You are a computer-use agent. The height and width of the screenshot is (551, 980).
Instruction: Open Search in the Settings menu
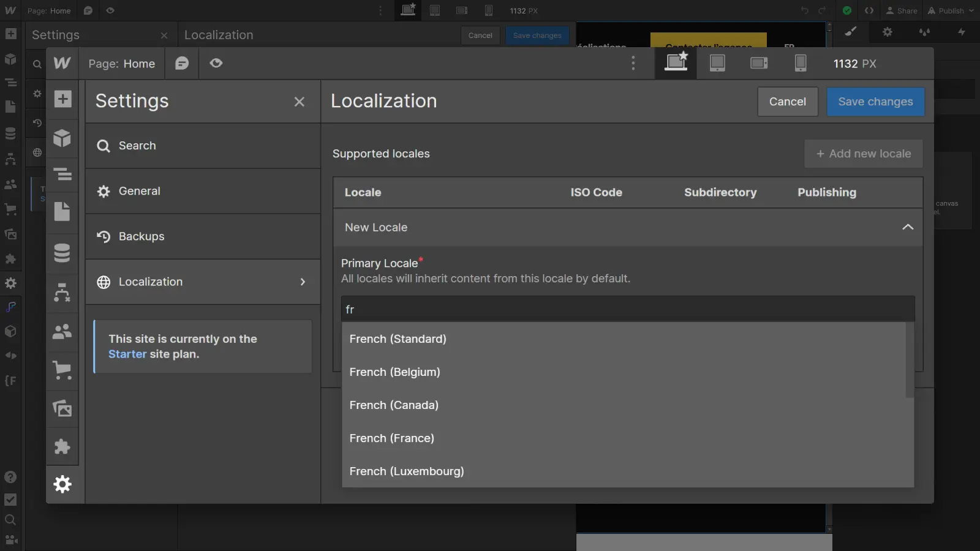coord(203,146)
